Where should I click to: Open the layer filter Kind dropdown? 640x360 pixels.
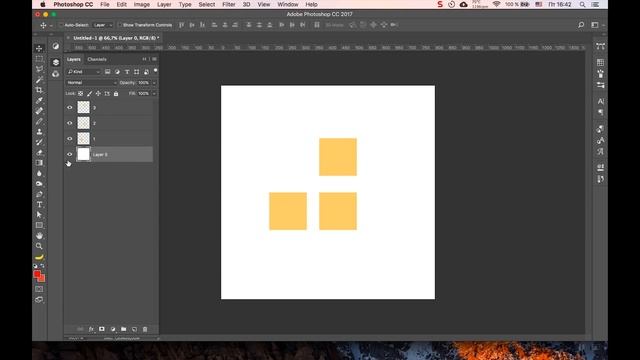click(x=84, y=72)
